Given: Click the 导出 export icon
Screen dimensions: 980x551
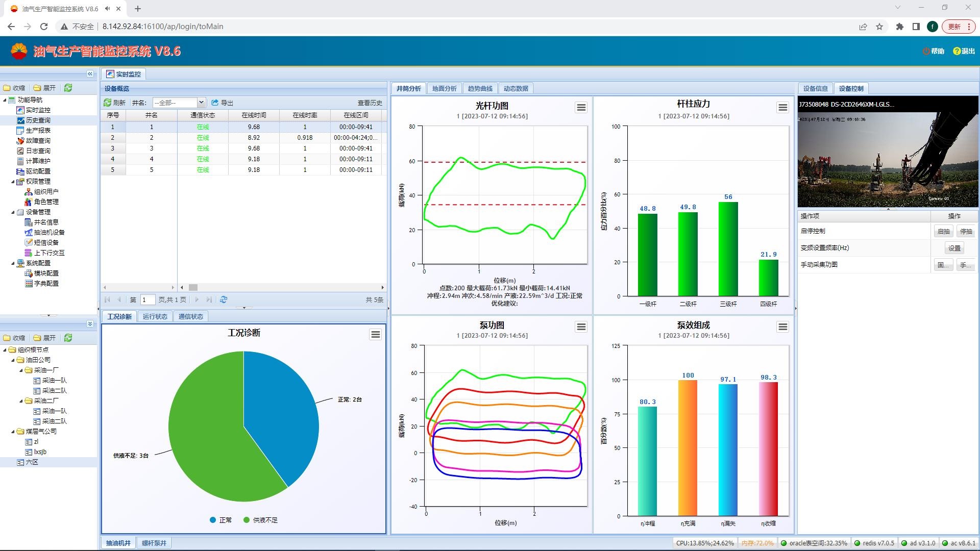Looking at the screenshot, I should pyautogui.click(x=215, y=103).
